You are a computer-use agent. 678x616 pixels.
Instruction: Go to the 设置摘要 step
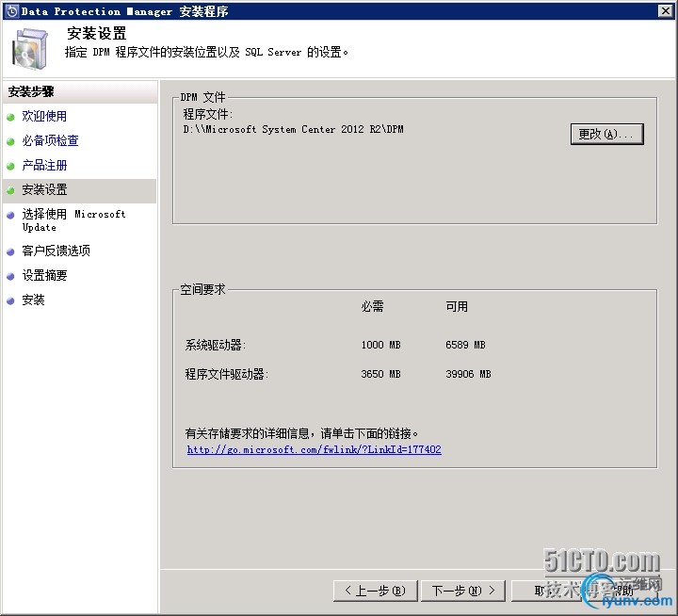point(44,276)
